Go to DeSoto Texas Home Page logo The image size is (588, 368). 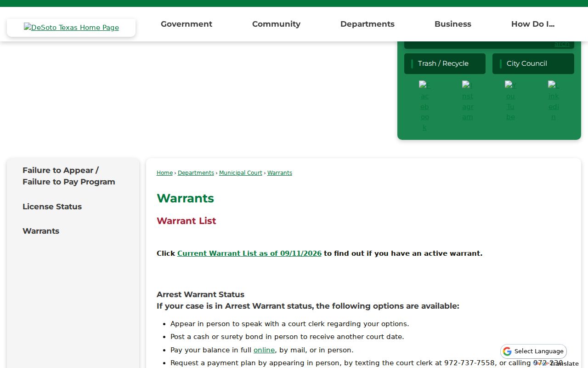coord(71,28)
